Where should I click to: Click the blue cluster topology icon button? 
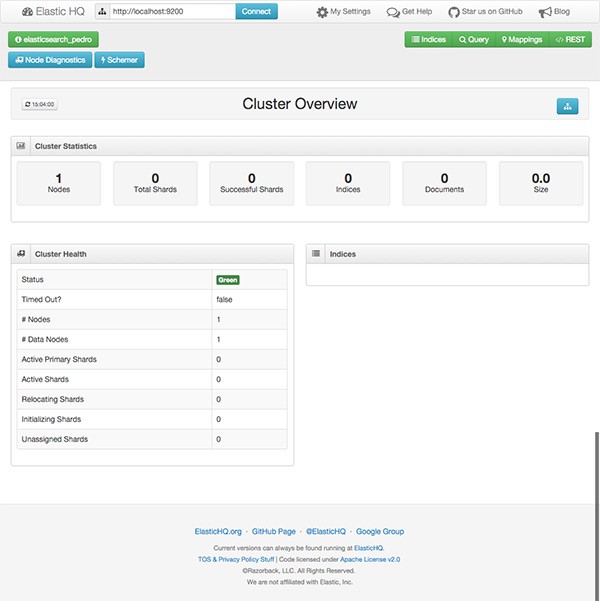pyautogui.click(x=567, y=106)
